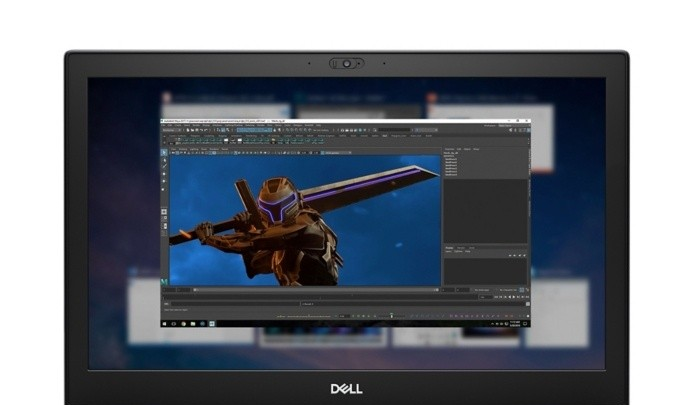
Task: Open the viewport Lighting panel menu
Action: 194,149
